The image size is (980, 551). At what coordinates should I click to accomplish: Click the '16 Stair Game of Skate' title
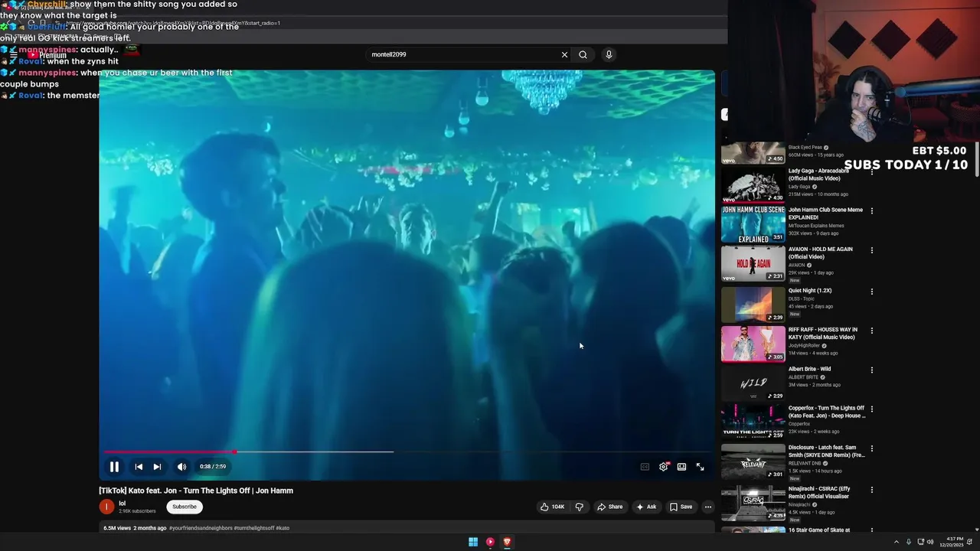(819, 530)
